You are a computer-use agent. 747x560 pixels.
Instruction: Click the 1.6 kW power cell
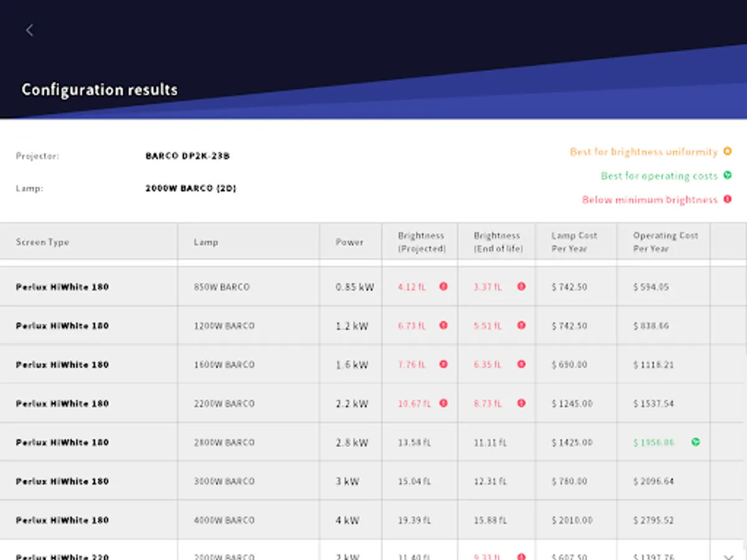(352, 365)
